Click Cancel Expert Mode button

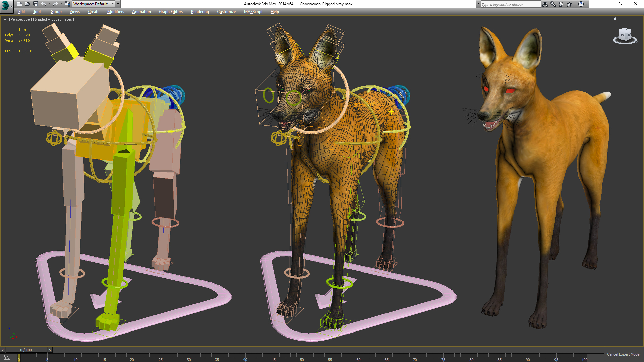click(x=623, y=354)
